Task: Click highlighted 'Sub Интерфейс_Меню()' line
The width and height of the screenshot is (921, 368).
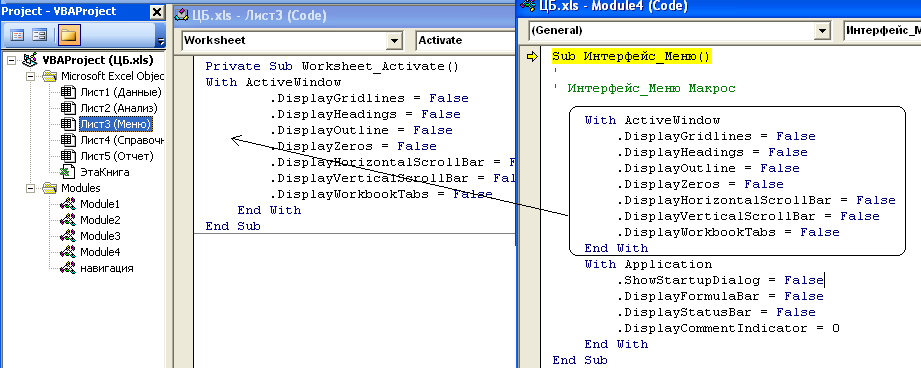Action: (x=631, y=56)
